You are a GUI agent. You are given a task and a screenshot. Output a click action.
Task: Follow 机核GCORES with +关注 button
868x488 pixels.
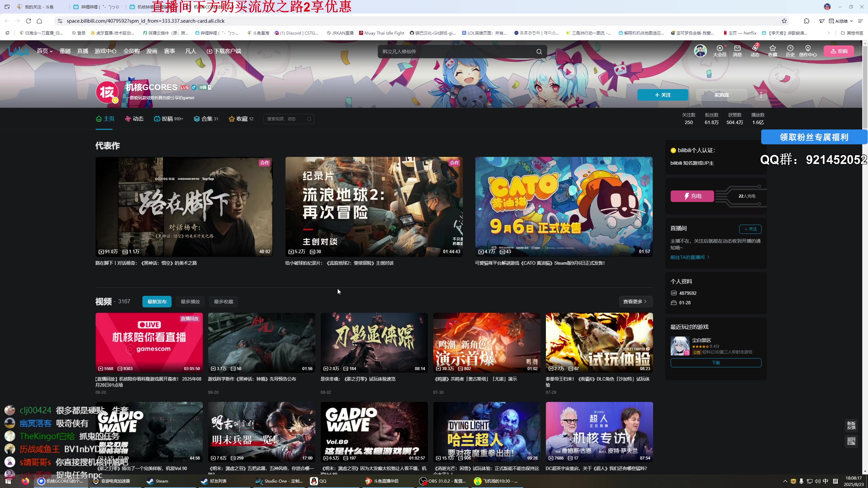point(663,95)
